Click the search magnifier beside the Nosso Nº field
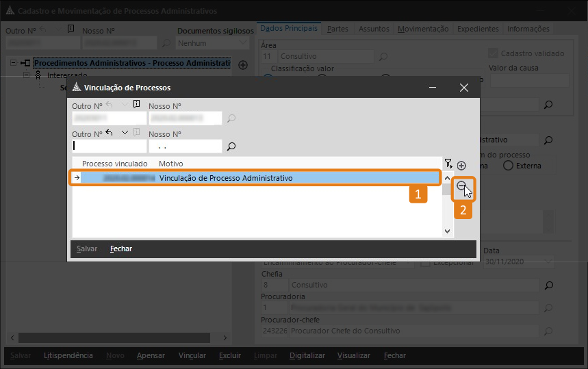This screenshot has width=588, height=369. click(x=231, y=146)
